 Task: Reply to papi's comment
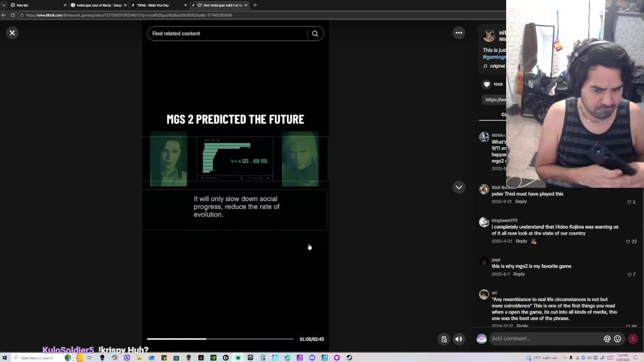tap(519, 274)
